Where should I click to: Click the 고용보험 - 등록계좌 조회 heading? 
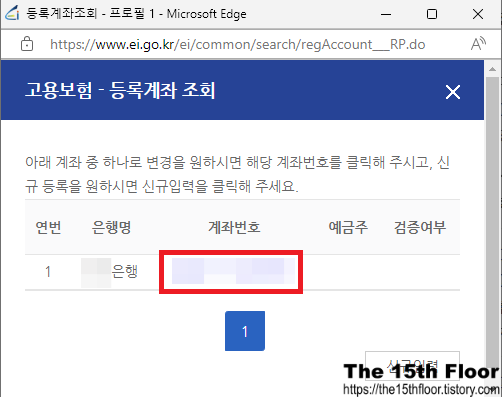(120, 90)
